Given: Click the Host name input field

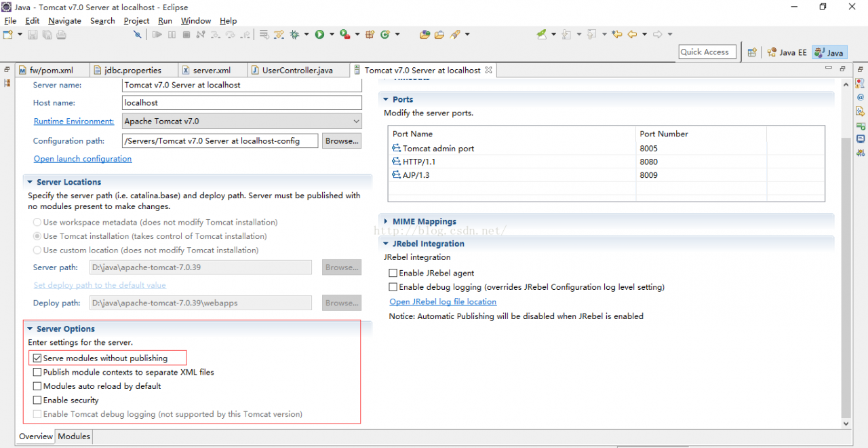Looking at the screenshot, I should point(242,102).
